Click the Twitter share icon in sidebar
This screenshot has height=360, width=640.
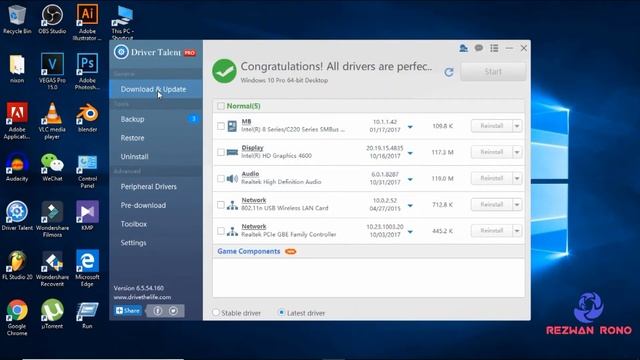tap(173, 311)
